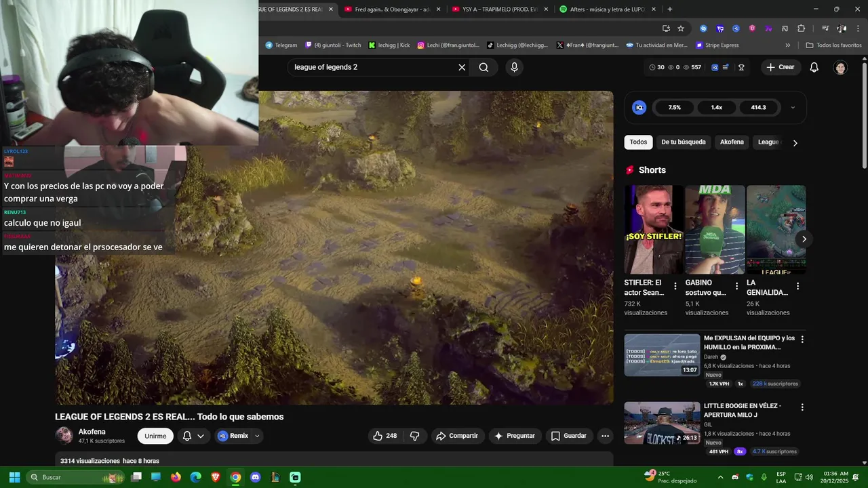Screen dimensions: 868x488
Task: Open YouTube notifications bell
Action: coord(814,67)
